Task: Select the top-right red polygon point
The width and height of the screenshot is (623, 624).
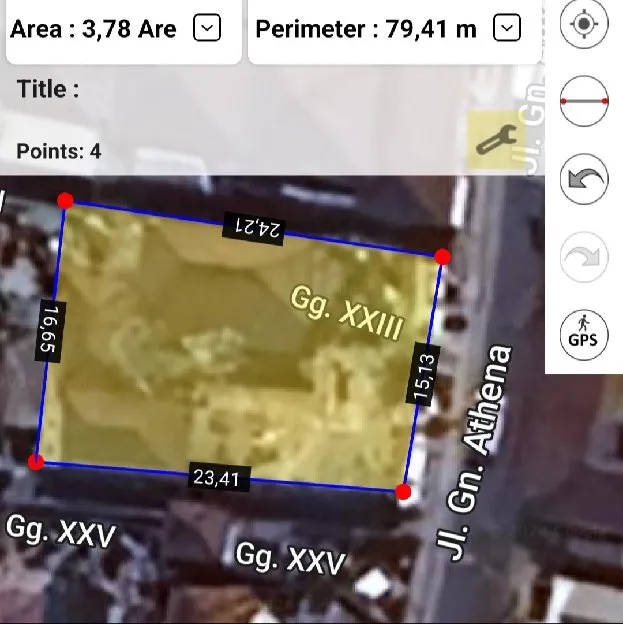Action: 443,257
